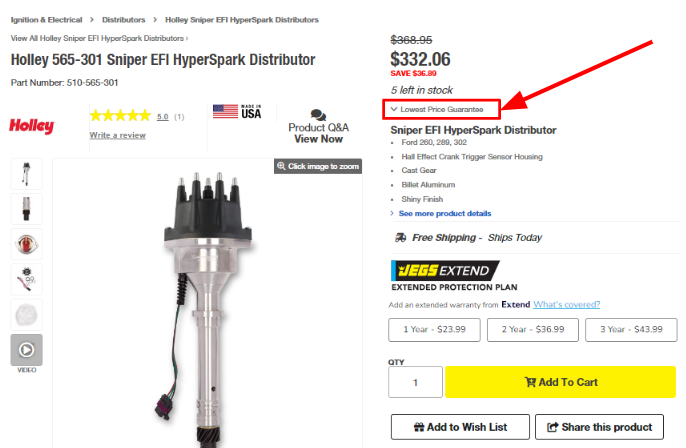
Task: Click the quantity input field
Action: (415, 382)
